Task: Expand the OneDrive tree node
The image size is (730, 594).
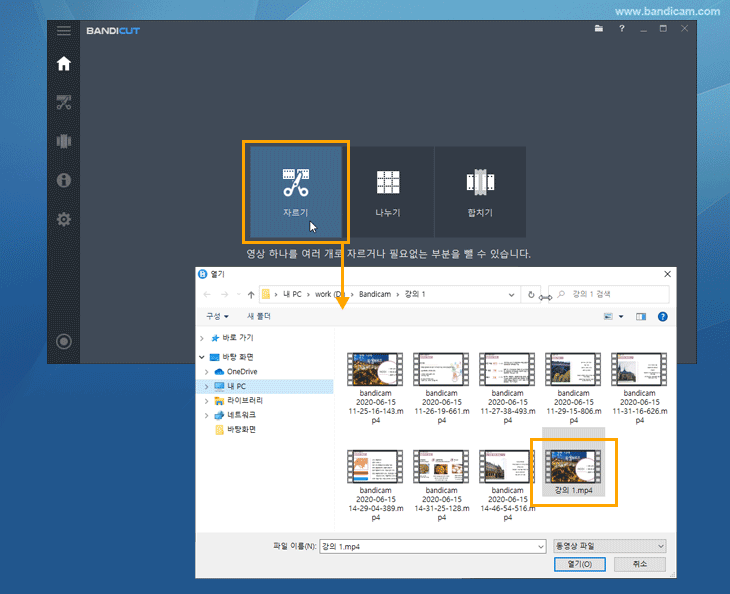Action: [x=207, y=371]
